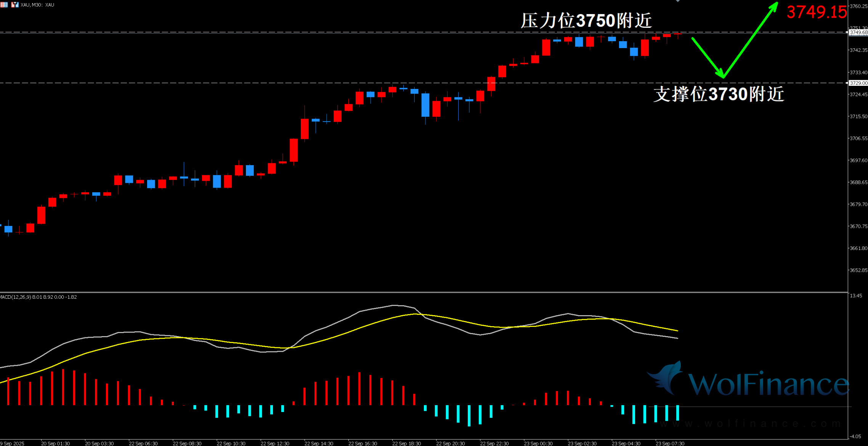
Task: Click the 22 Sep 12:30 time label
Action: click(x=274, y=443)
